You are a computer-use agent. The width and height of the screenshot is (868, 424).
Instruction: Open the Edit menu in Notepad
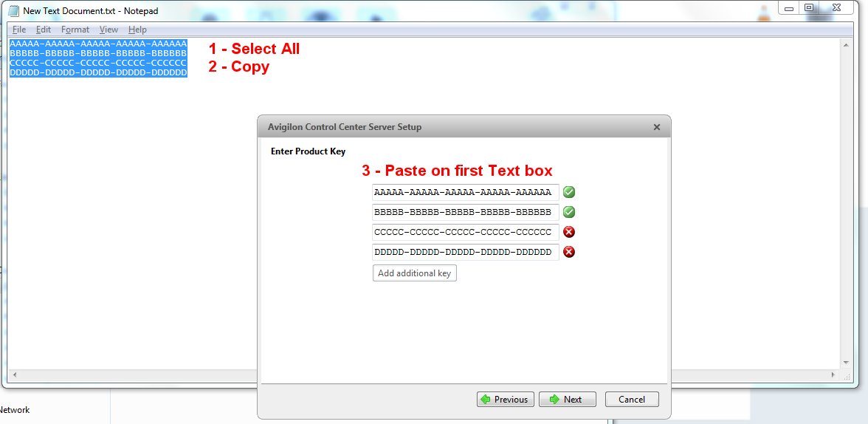tap(44, 30)
